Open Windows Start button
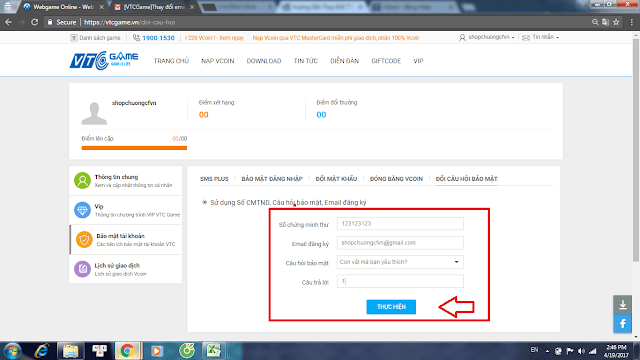640x360 pixels. pos(12,351)
